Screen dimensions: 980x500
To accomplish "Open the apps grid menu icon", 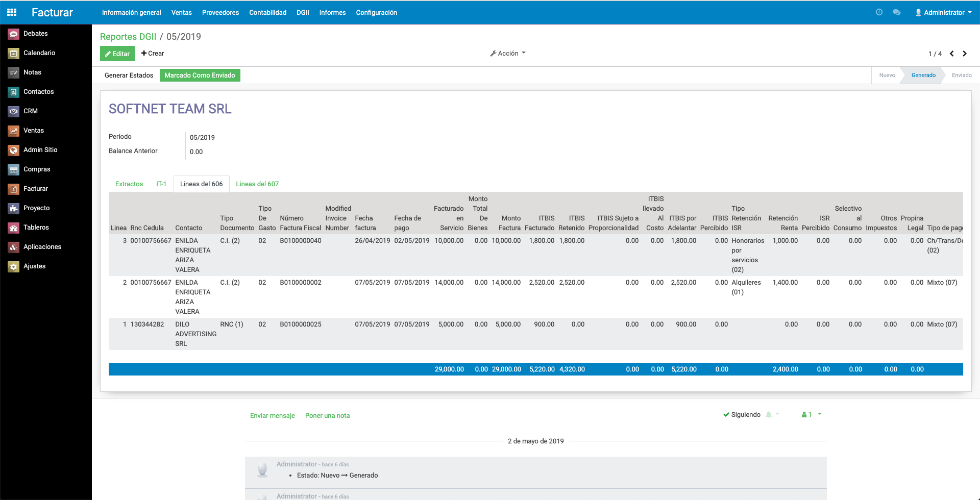I will click(12, 12).
